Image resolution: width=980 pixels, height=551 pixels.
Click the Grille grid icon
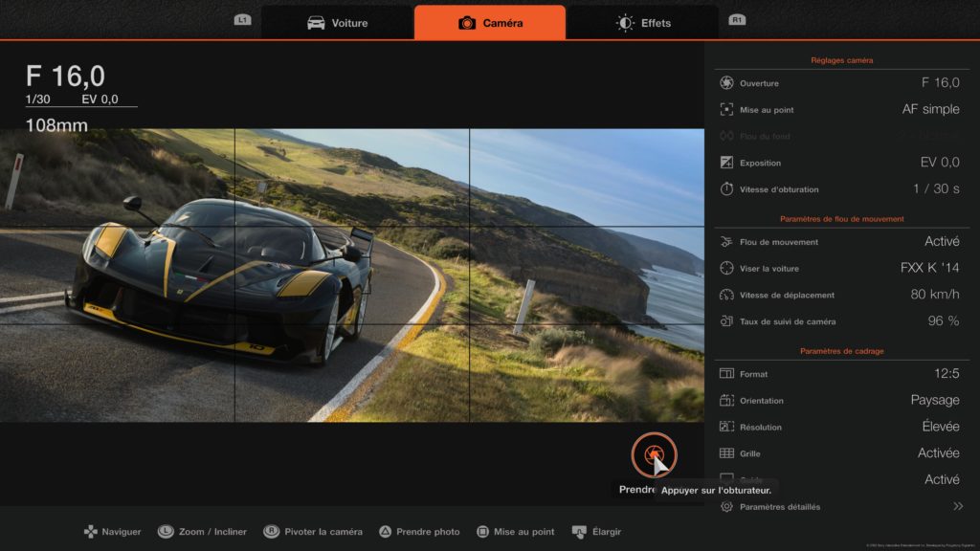point(726,453)
